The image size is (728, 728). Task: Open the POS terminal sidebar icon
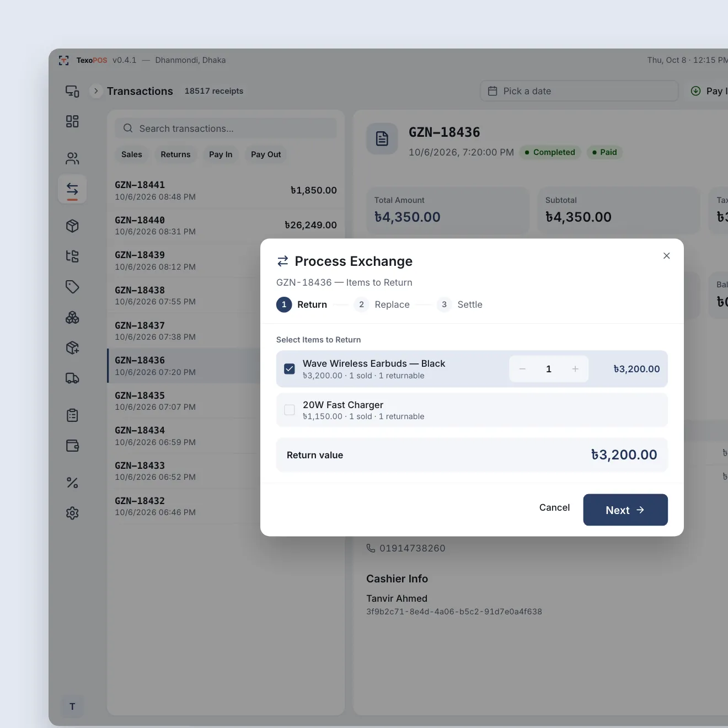tap(72, 91)
